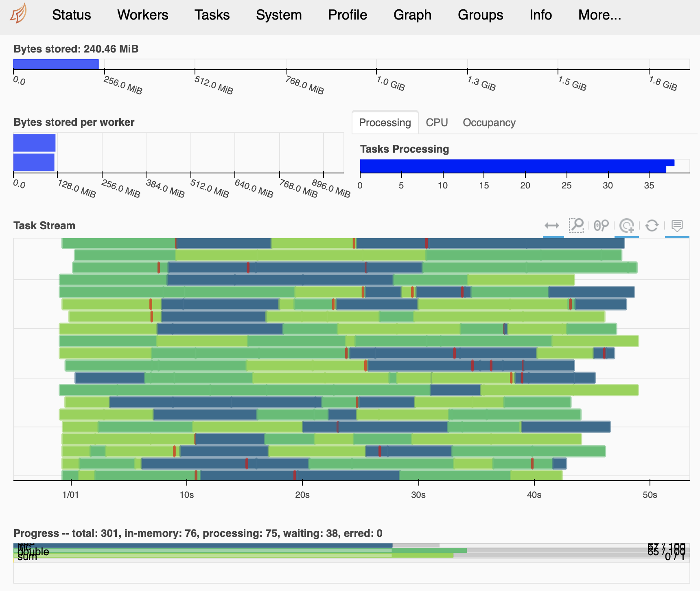
Task: Click the 'Bytes stored: 240.46 MiB' heading
Action: 76,49
